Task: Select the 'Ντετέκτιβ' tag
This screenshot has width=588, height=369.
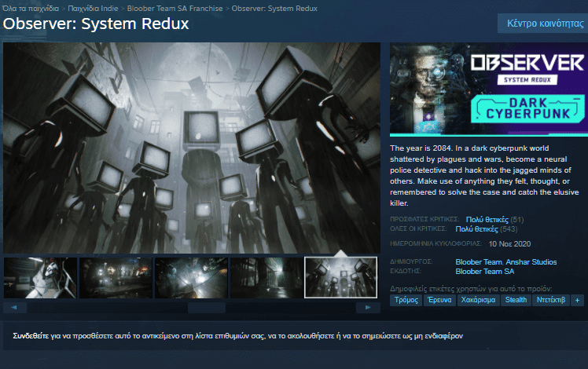Action: (x=551, y=300)
